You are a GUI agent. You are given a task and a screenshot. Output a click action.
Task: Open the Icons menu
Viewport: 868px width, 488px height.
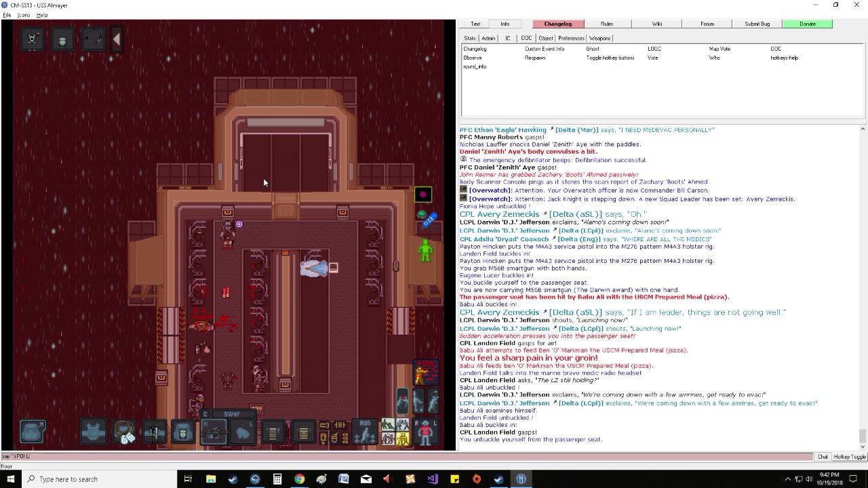(24, 15)
